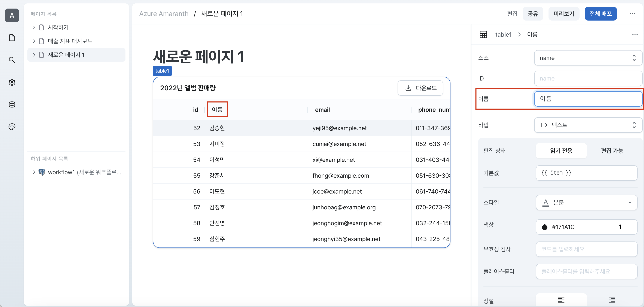Select 읽기 전용 edit state
Viewport: 644px width, 307px height.
pos(561,151)
